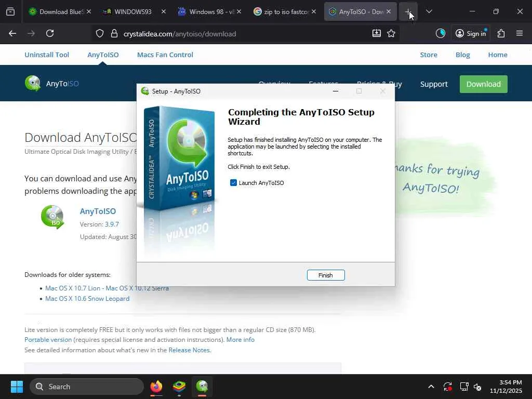Open the Firefox hamburger menu

(x=520, y=33)
